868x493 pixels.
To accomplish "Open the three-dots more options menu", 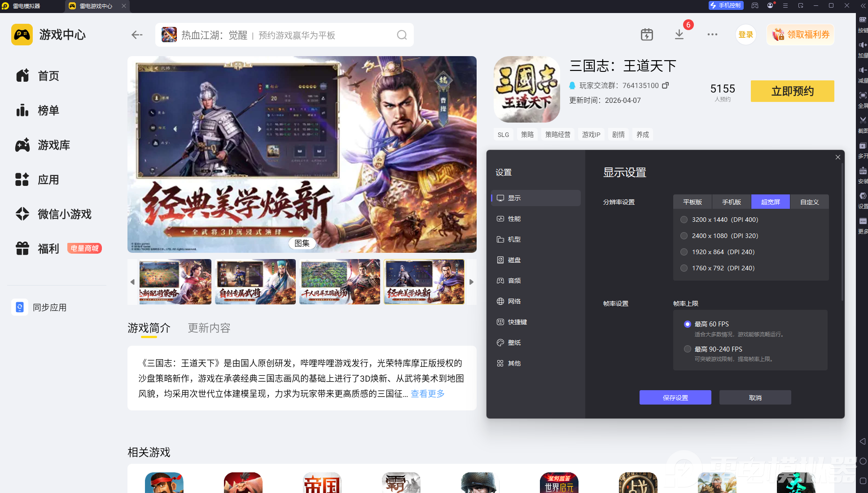I will point(712,35).
